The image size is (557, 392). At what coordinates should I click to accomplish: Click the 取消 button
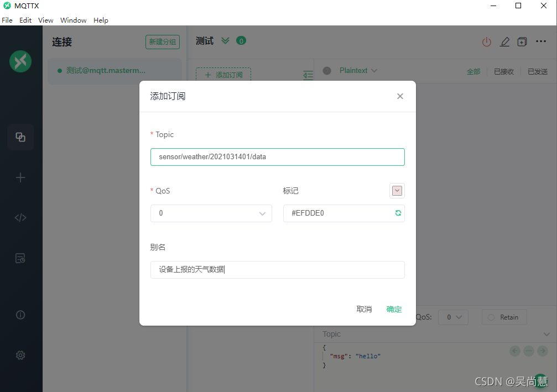(364, 309)
